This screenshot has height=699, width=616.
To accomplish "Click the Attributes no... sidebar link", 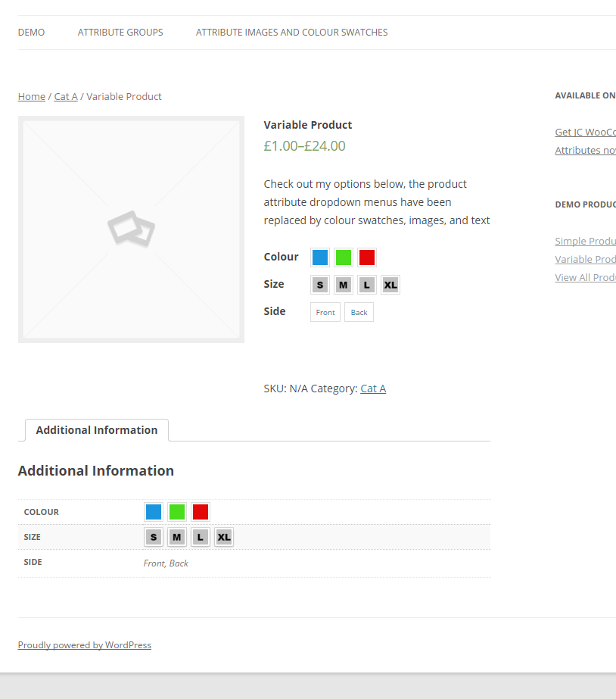I will tap(585, 150).
